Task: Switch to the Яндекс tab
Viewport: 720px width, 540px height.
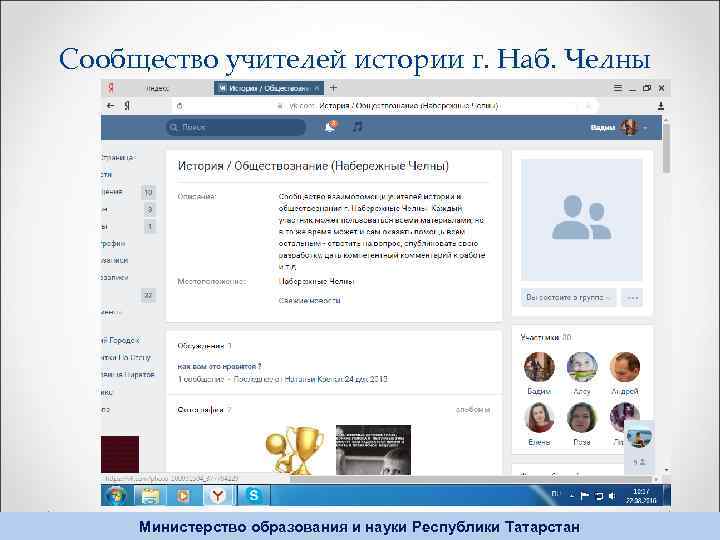Action: (x=158, y=88)
